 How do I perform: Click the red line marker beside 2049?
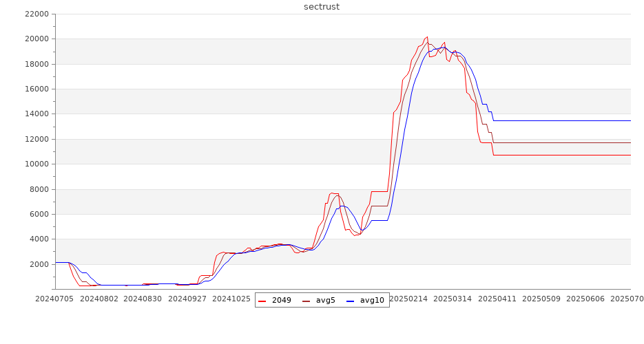pos(262,301)
